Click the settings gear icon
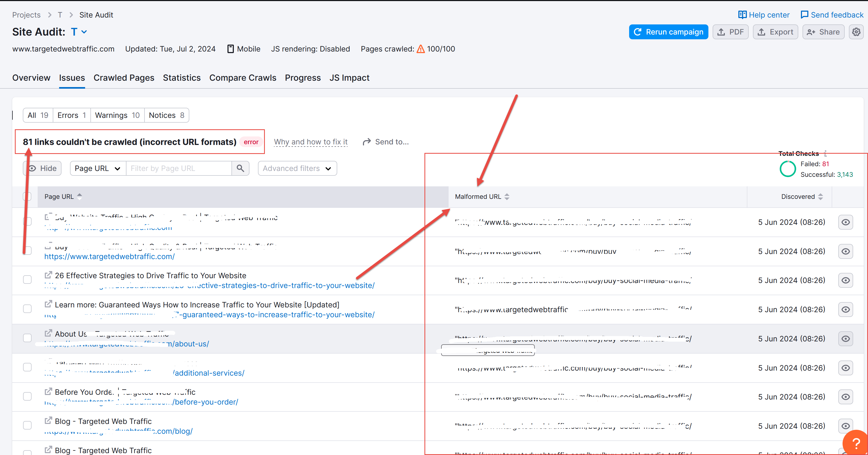The width and height of the screenshot is (868, 455). (856, 32)
